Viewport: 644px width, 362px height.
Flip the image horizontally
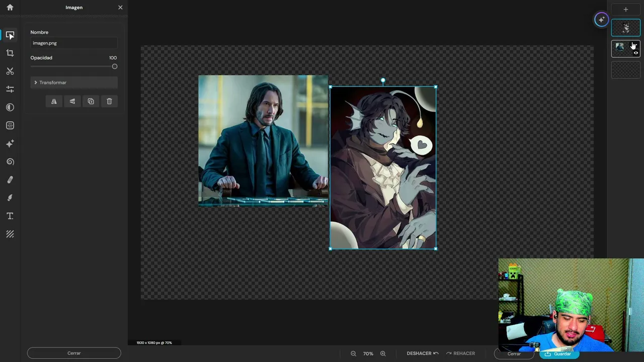pos(54,101)
